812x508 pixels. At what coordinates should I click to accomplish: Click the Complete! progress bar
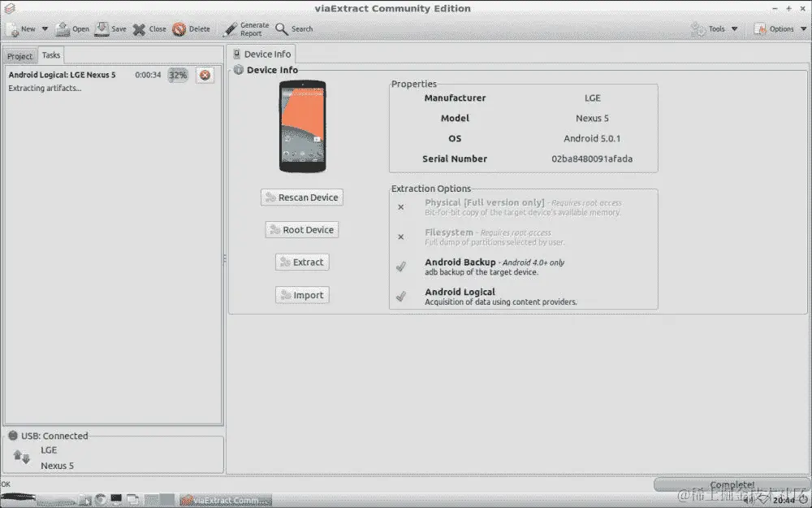(x=732, y=484)
